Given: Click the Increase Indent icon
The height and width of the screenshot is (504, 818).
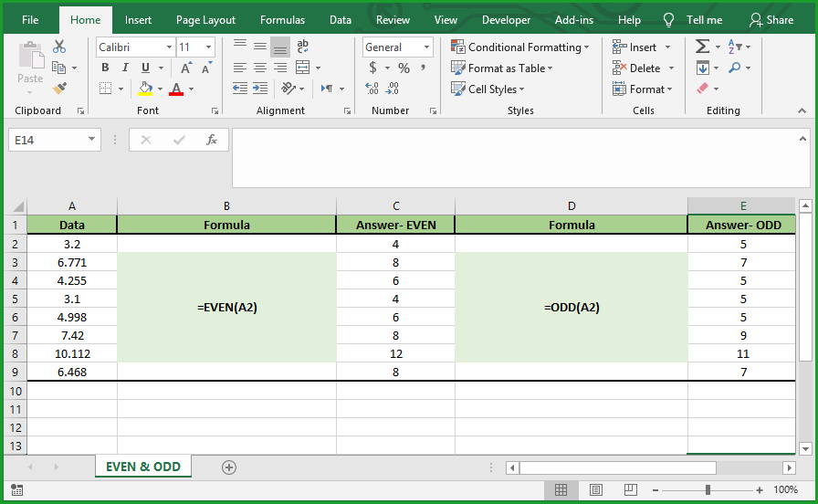Looking at the screenshot, I should click(x=260, y=89).
